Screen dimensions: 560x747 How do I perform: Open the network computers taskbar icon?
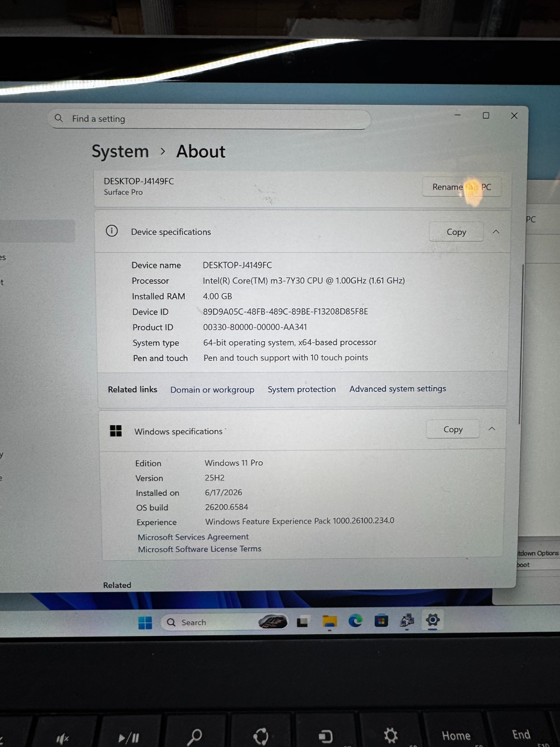[407, 620]
